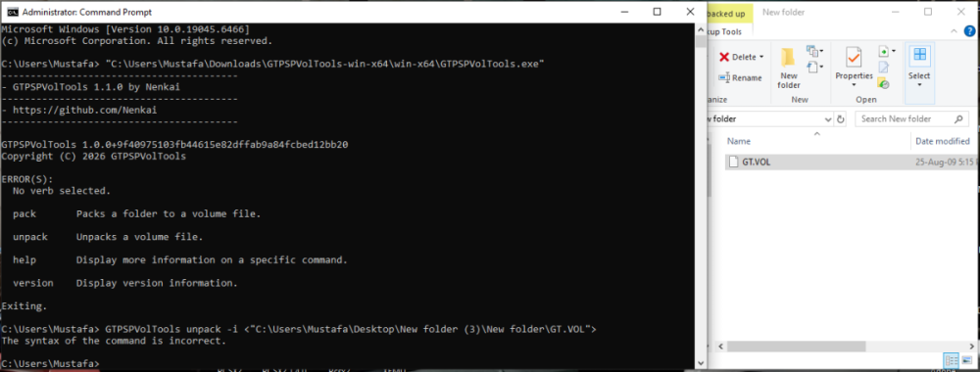Click the red Delete X icon

(x=724, y=57)
